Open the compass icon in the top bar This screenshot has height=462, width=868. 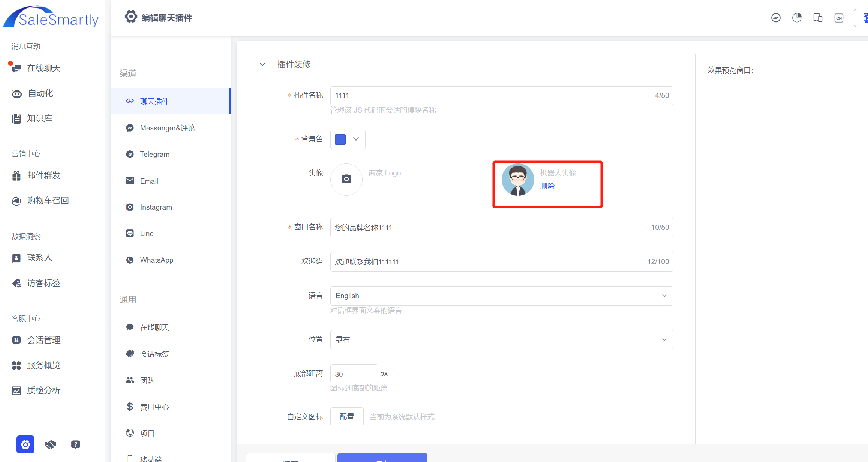click(776, 18)
